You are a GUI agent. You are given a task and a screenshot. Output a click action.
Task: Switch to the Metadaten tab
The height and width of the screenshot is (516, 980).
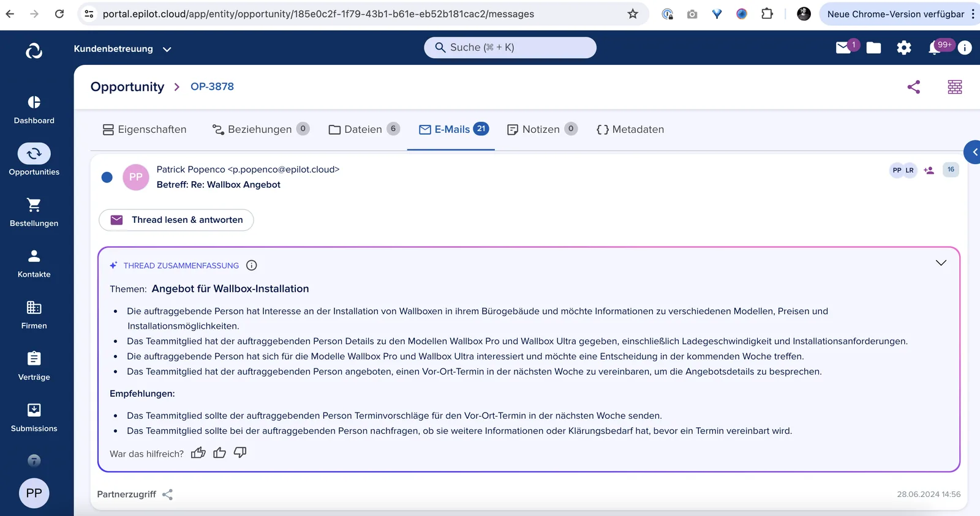click(x=630, y=129)
